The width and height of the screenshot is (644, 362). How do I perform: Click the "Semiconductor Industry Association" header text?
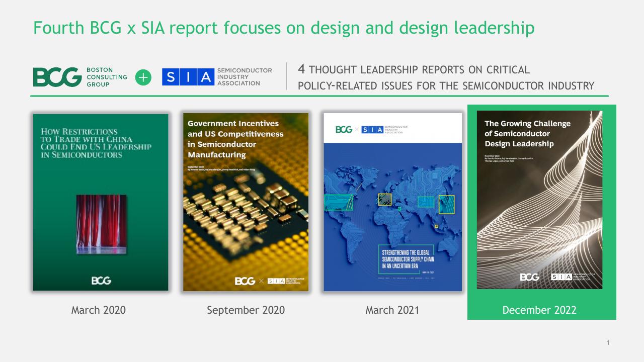[x=245, y=77]
